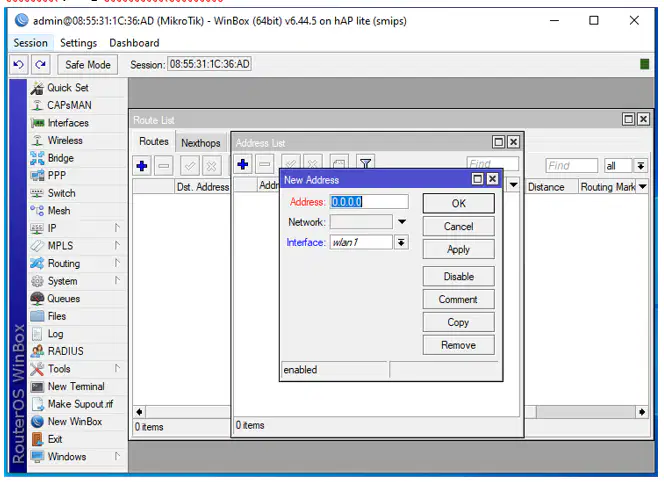The width and height of the screenshot is (664, 482).
Task: Click Find field in Address List
Action: [x=493, y=163]
